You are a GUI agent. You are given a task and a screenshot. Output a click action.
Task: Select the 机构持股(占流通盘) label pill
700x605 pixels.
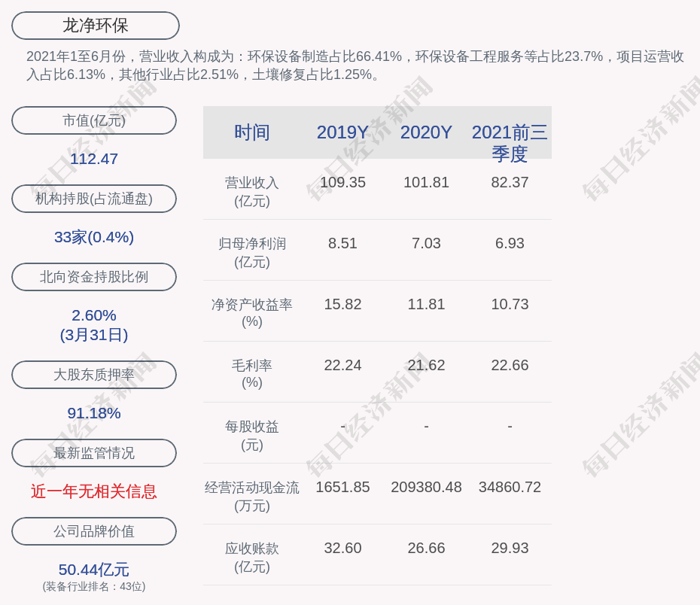(x=94, y=199)
